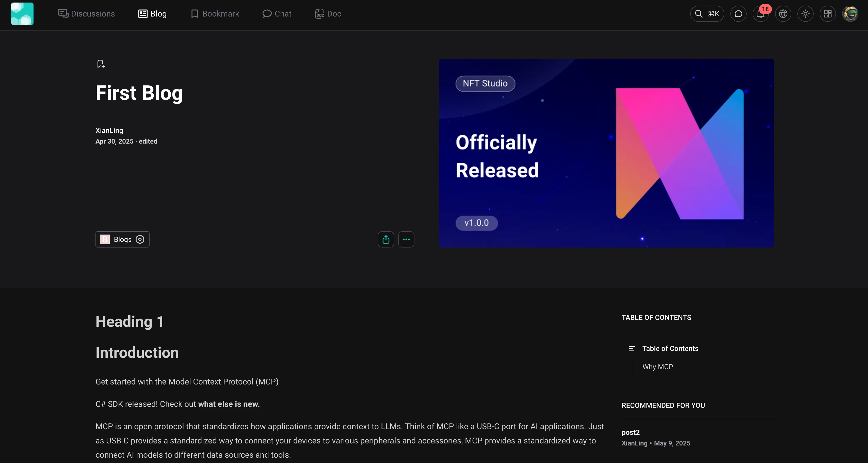Click the bookmark-add icon above the title
Screen dimensions: 868x463
pos(100,64)
